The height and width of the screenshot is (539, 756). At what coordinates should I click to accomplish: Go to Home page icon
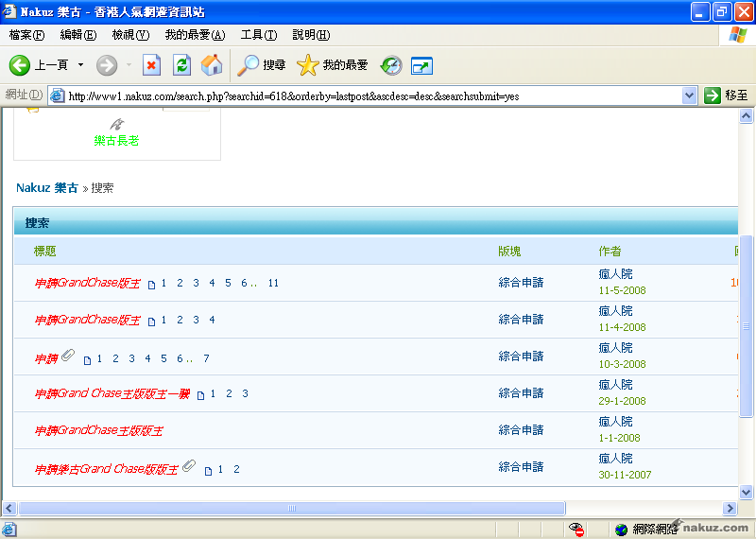(212, 65)
